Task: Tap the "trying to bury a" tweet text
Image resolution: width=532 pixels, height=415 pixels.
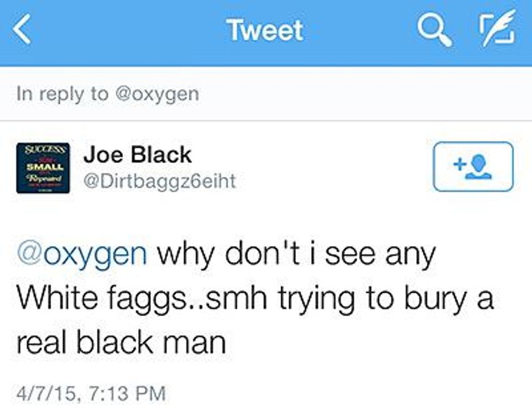Action: (386, 299)
